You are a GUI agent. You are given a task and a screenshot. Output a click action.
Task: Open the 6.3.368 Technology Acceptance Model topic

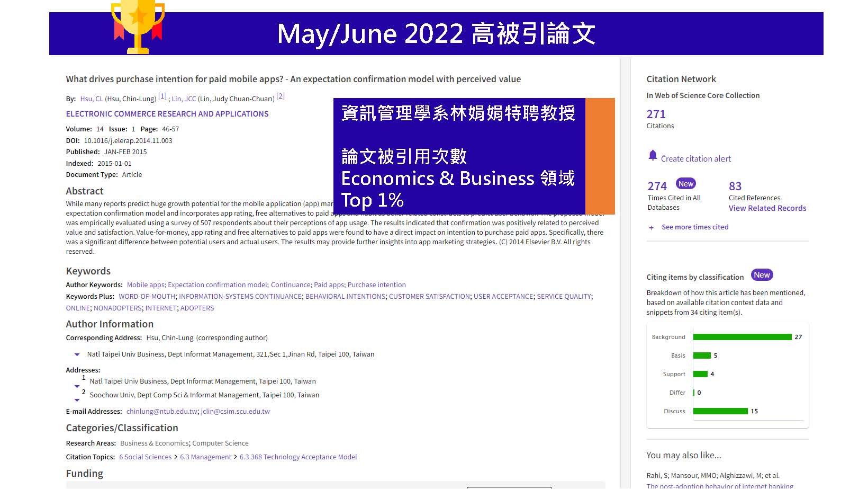click(298, 457)
